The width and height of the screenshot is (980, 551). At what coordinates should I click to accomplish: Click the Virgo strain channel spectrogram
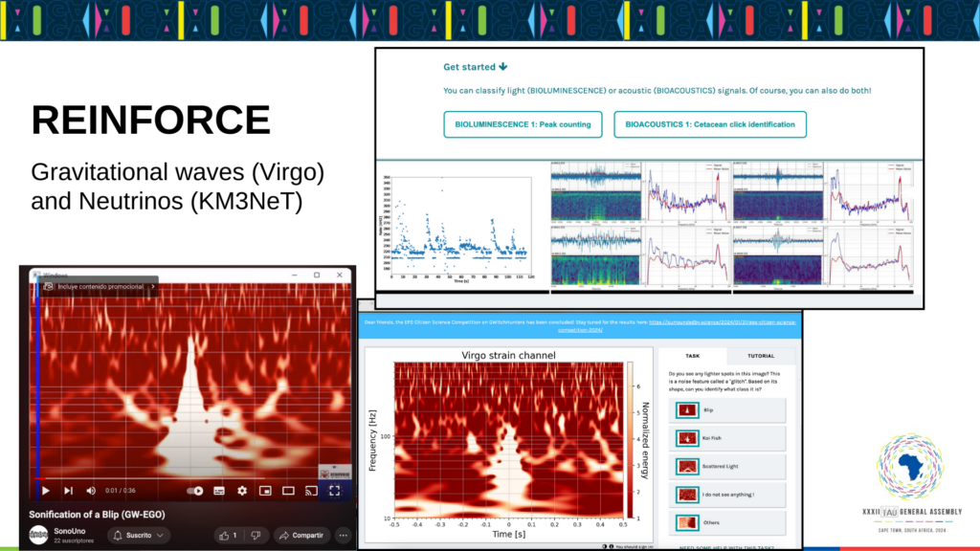click(509, 440)
